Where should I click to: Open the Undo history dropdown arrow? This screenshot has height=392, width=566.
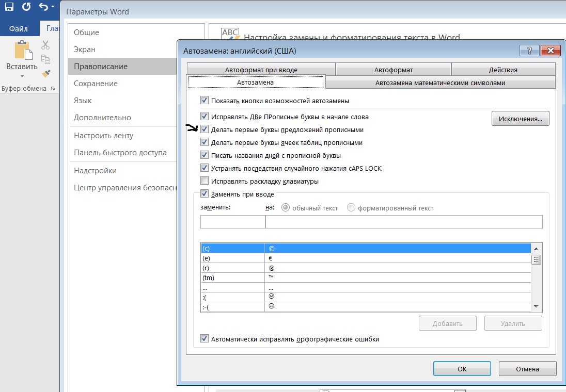(53, 7)
